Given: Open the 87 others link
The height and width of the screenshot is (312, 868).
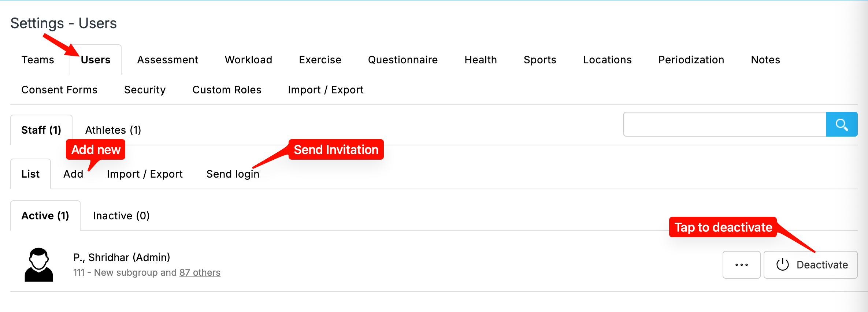Looking at the screenshot, I should coord(200,273).
